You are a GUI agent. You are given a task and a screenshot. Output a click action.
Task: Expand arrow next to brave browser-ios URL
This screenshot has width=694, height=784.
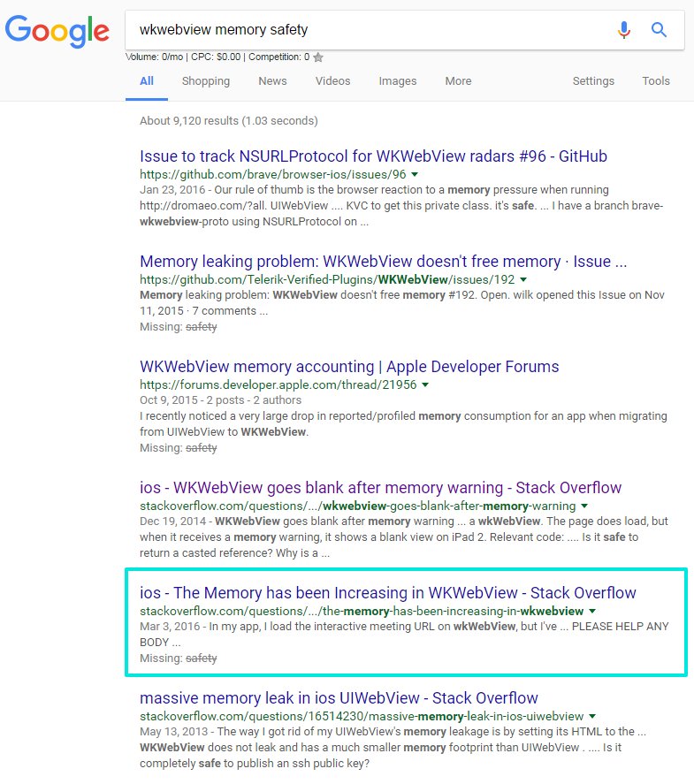[415, 174]
